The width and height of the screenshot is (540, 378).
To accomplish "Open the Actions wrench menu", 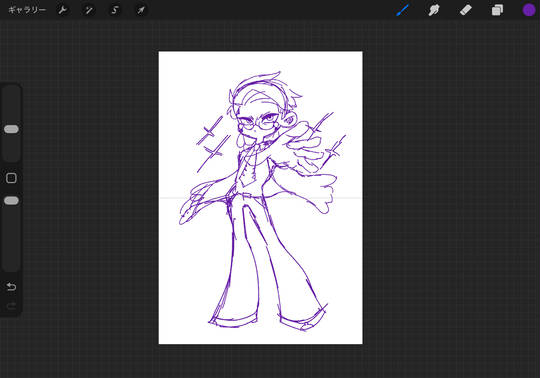I will point(62,10).
